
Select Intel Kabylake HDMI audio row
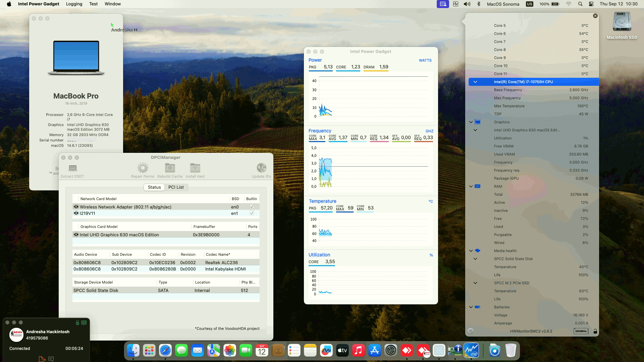click(166, 269)
